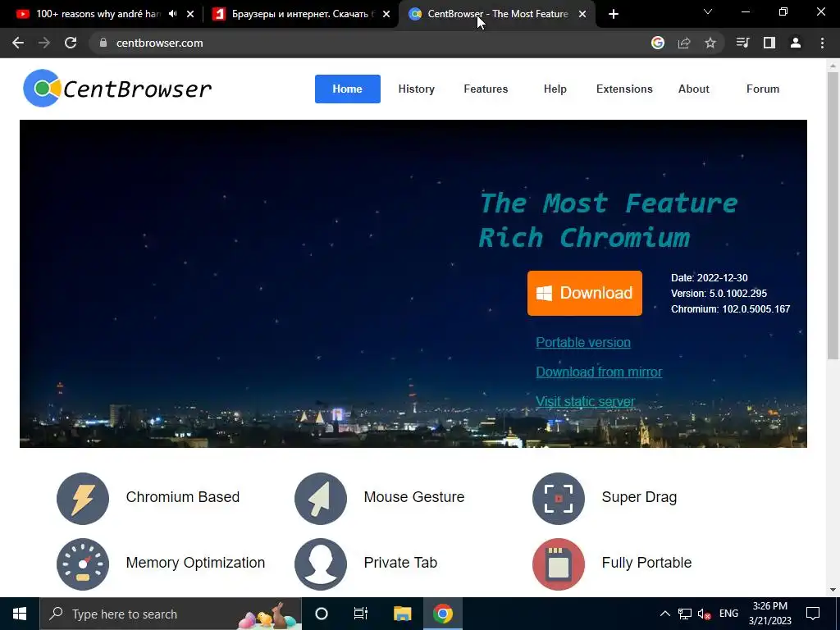Screen dimensions: 840x630
Task: Click the Memory Optimization label
Action: [195, 563]
